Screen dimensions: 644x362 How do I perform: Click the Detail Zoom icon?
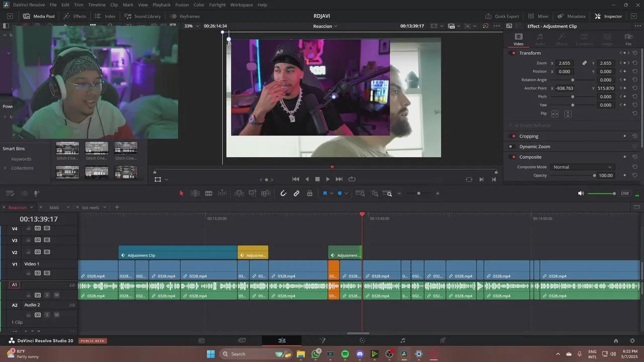tap(375, 194)
